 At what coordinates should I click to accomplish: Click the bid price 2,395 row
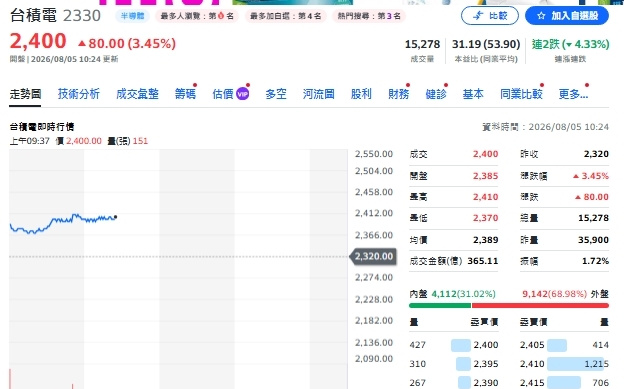[x=454, y=364]
